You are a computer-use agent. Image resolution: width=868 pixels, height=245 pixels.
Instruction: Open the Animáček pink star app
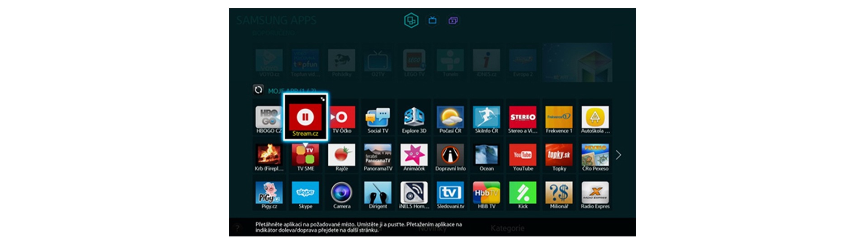pos(414,158)
